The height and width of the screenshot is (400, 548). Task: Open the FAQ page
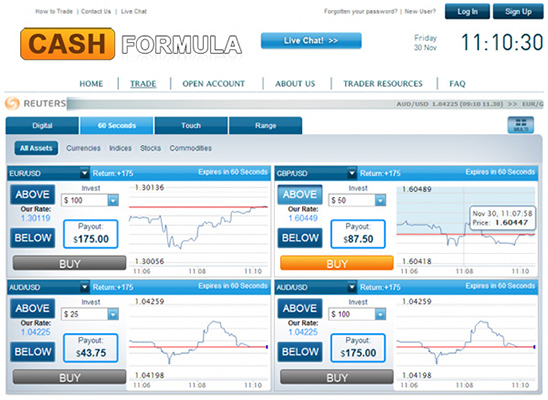coord(457,84)
